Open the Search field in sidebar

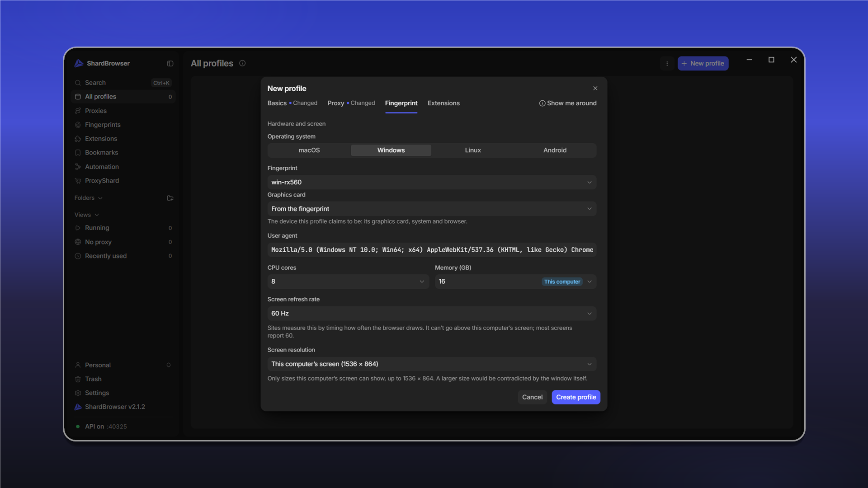pos(123,83)
